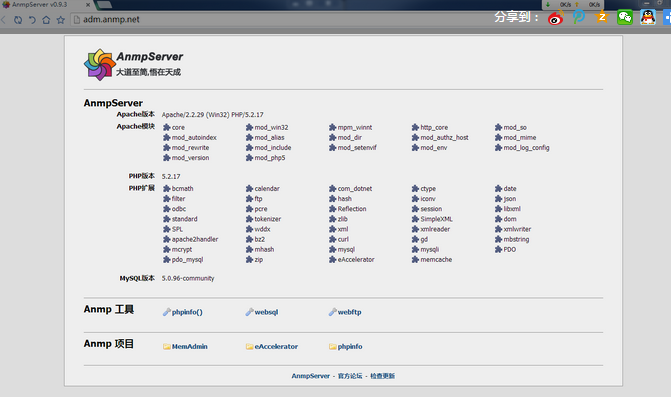Click the mpm_winnt module name
This screenshot has height=397, width=671.
355,127
